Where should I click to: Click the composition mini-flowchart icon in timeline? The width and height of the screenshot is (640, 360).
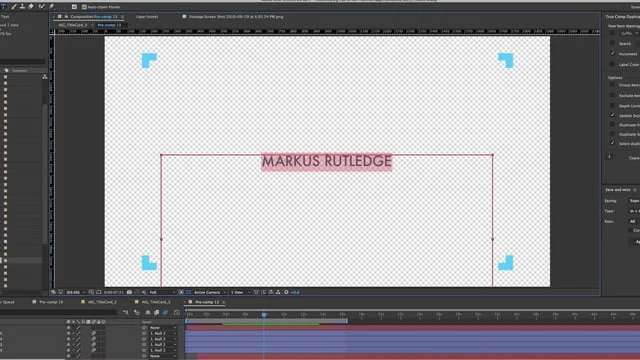(126, 312)
